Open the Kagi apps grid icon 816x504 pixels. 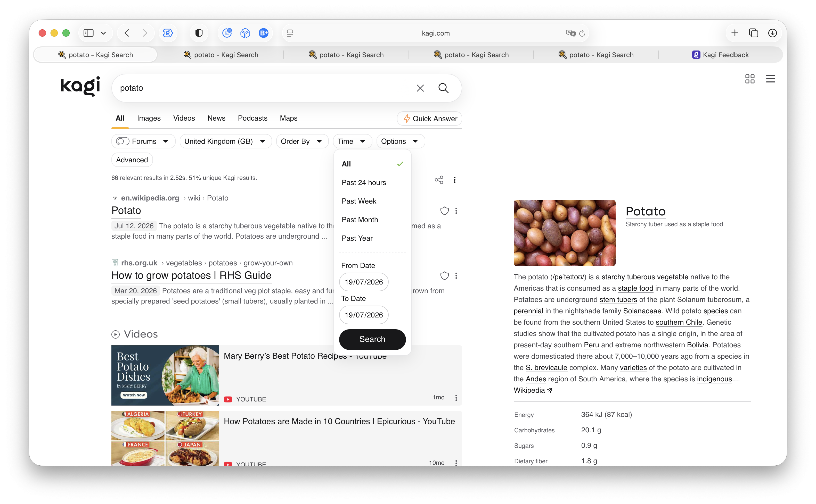pos(750,79)
